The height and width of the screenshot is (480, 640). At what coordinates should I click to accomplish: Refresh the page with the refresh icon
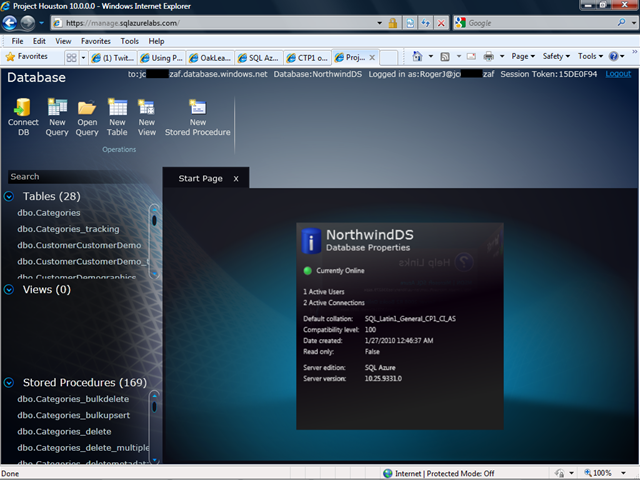(426, 23)
